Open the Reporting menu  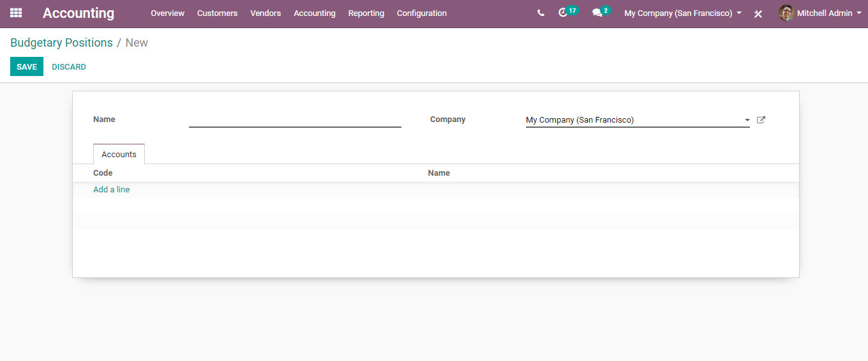[x=366, y=13]
